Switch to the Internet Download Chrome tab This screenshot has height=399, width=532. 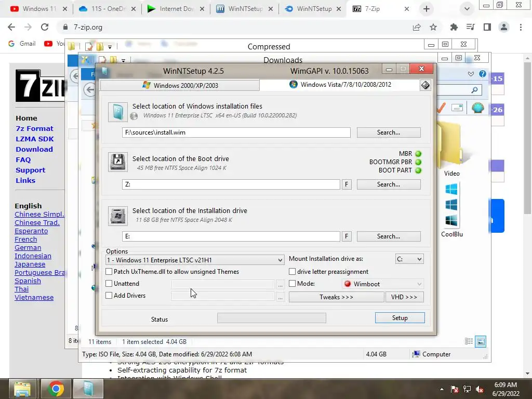coord(176,9)
